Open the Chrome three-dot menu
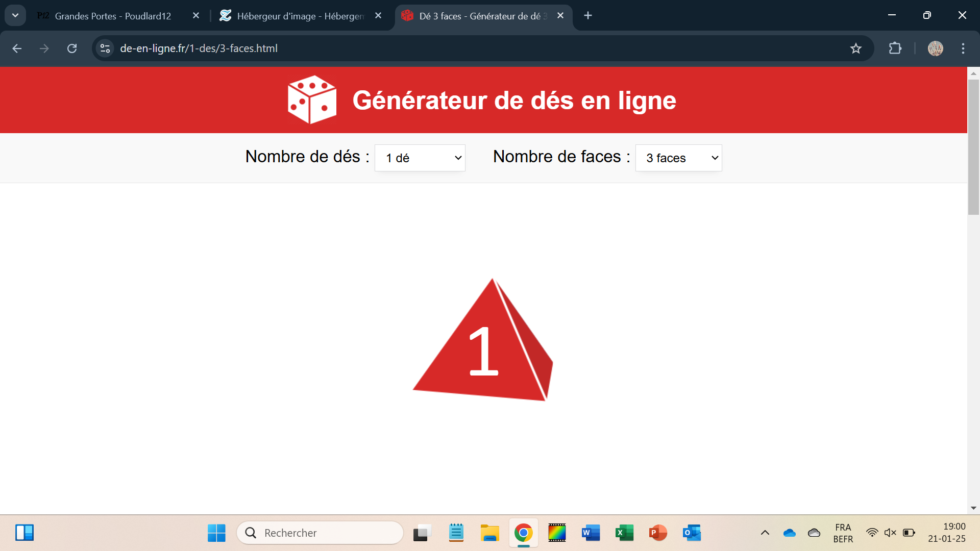The image size is (980, 551). point(963,48)
